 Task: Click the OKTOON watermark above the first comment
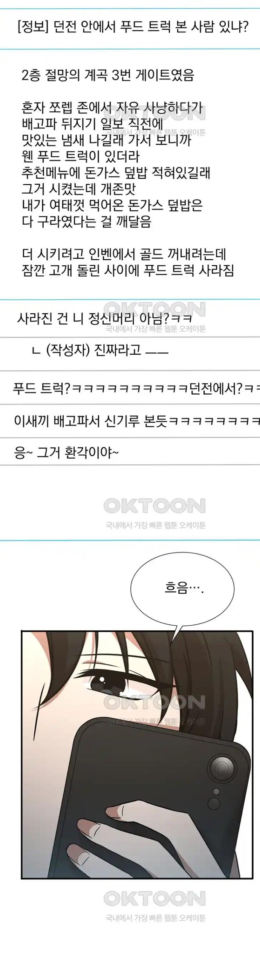(154, 309)
